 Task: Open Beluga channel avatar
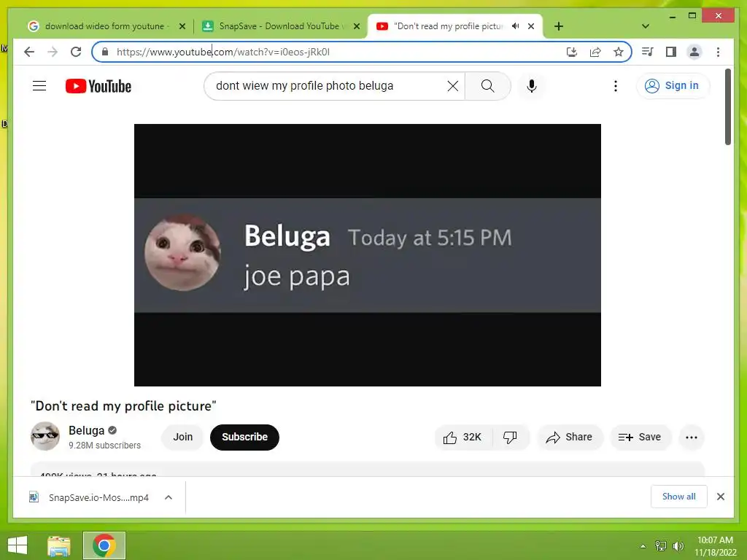pos(45,436)
